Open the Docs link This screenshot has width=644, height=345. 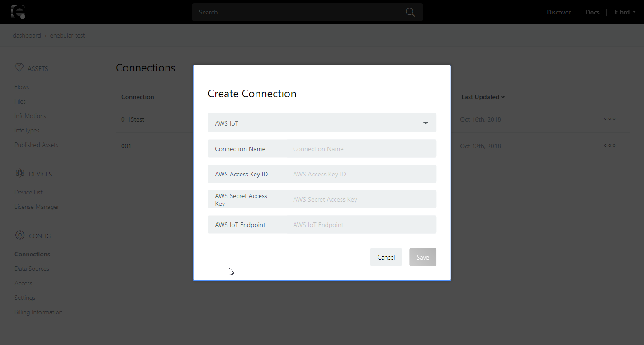pyautogui.click(x=592, y=12)
